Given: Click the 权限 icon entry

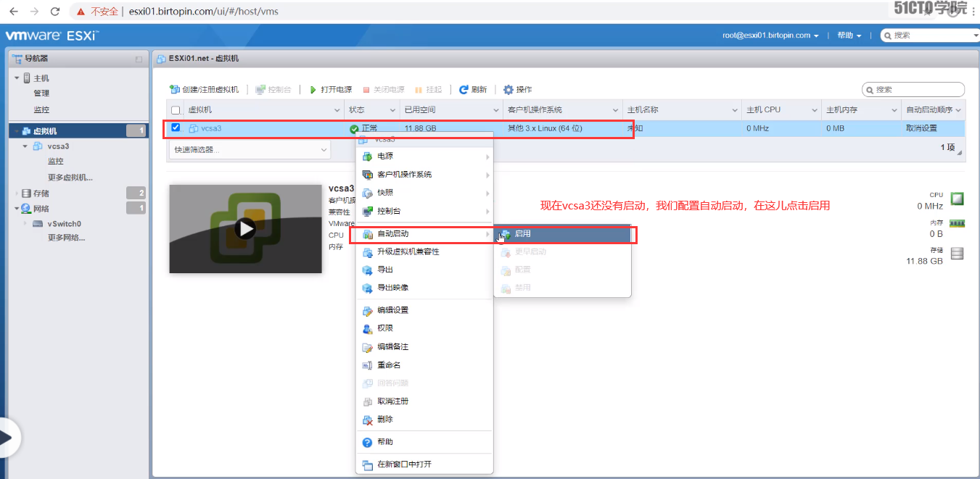Looking at the screenshot, I should click(367, 328).
